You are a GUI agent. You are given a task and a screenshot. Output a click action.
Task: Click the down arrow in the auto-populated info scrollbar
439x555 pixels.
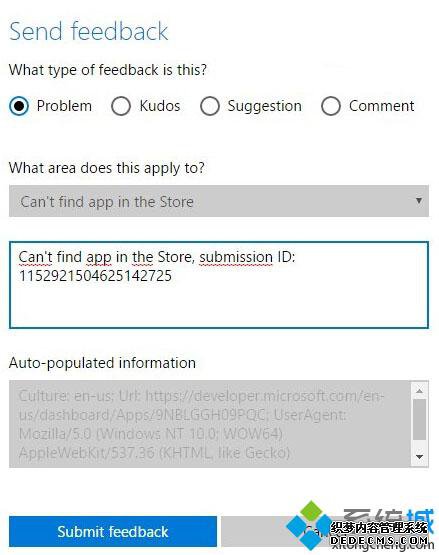click(420, 457)
